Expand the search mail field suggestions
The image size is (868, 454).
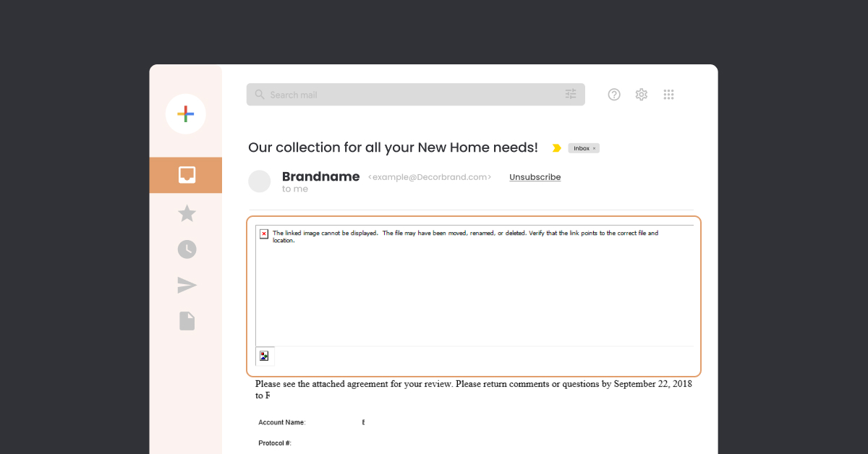click(x=416, y=94)
